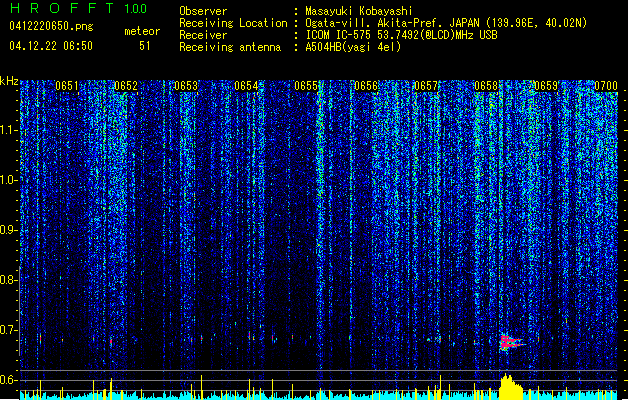Viewport: 629px width, 400px height.
Task: Click the 0.8 kHz axis label
Action: coord(9,280)
